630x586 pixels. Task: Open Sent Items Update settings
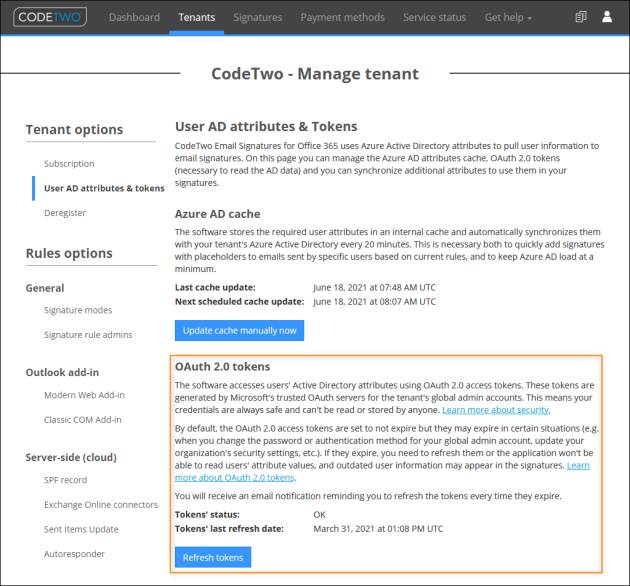[81, 529]
